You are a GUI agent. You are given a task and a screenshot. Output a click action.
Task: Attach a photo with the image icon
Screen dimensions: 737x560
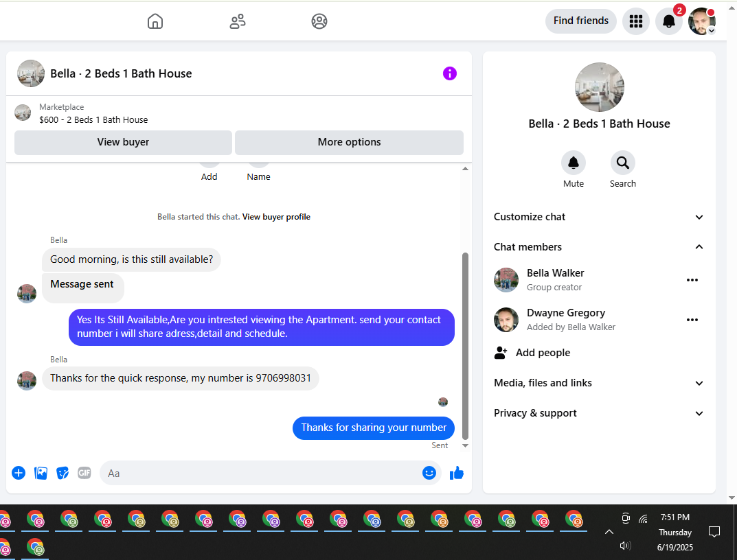41,473
